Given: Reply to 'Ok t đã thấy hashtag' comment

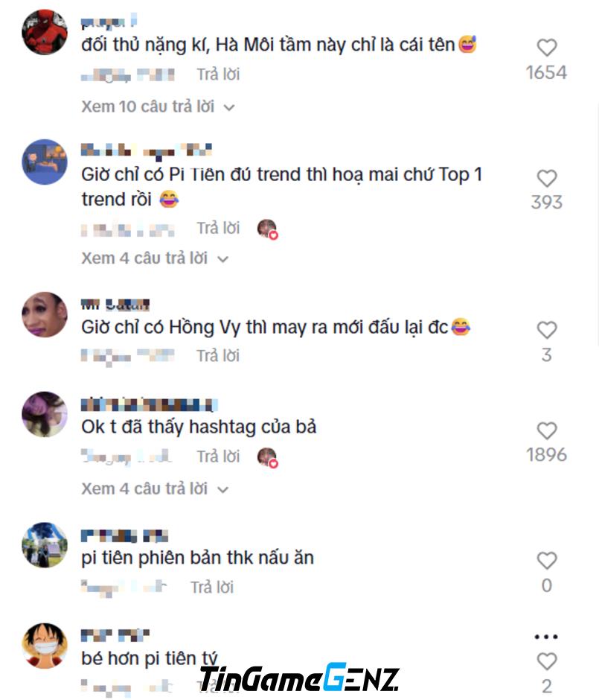Looking at the screenshot, I should (x=218, y=456).
